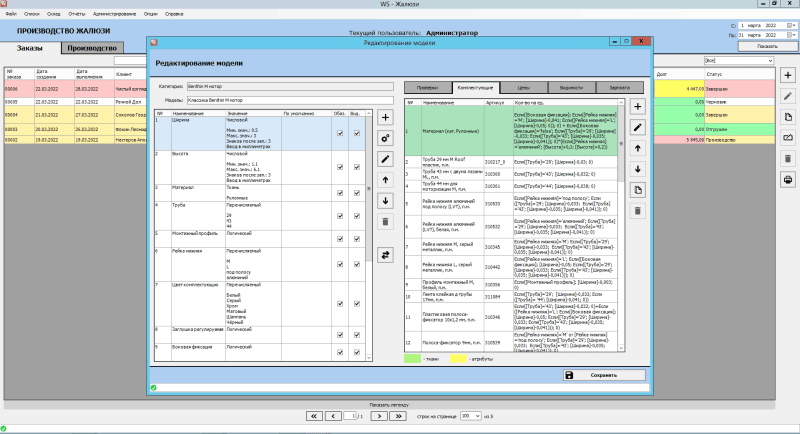This screenshot has height=434, width=800.
Task: Copy the selected component row
Action: point(639,189)
